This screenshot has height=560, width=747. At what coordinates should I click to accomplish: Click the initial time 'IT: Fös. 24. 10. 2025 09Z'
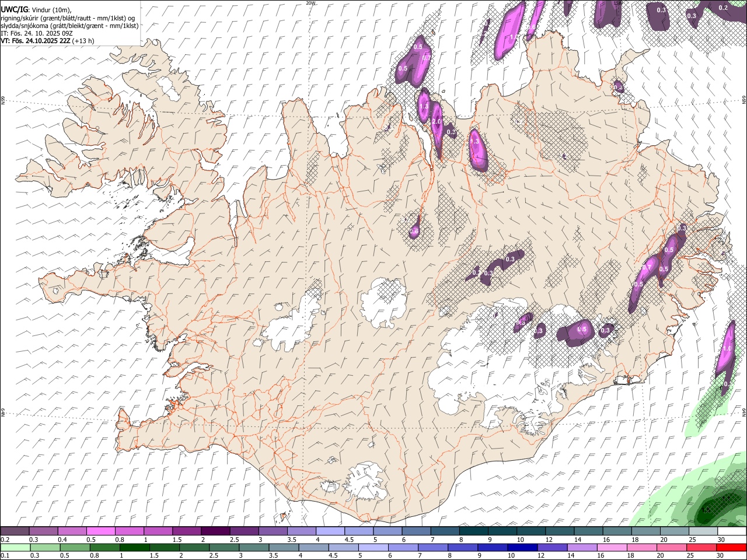coord(36,33)
